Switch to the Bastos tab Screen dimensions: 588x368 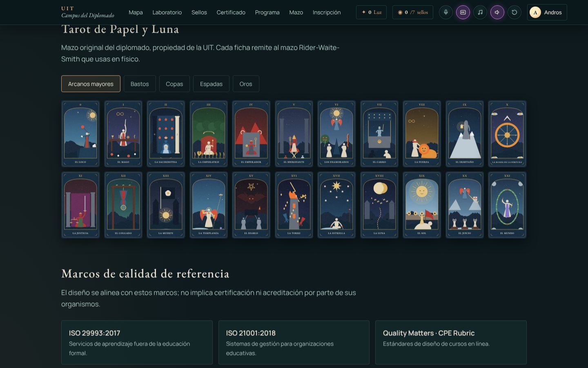pyautogui.click(x=140, y=84)
